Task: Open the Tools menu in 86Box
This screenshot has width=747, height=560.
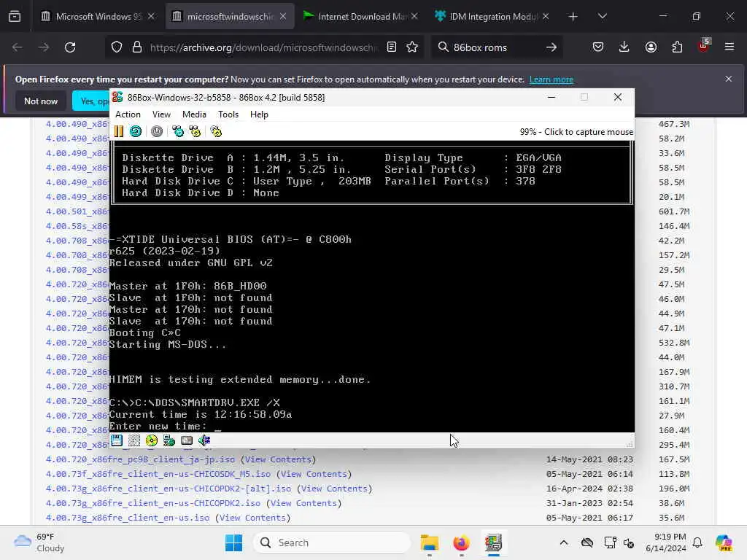Action: [x=228, y=114]
